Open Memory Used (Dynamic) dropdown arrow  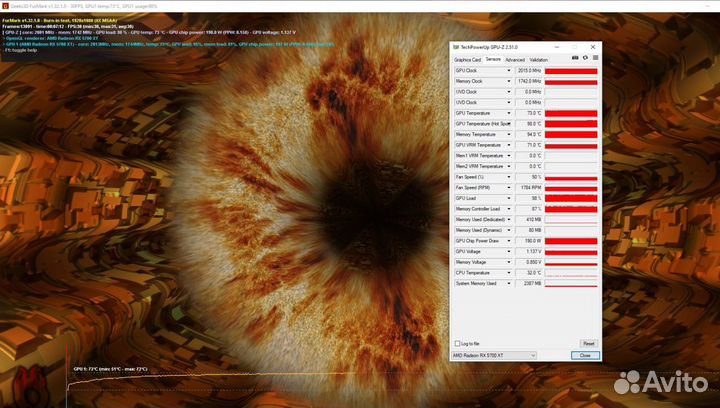(x=508, y=230)
